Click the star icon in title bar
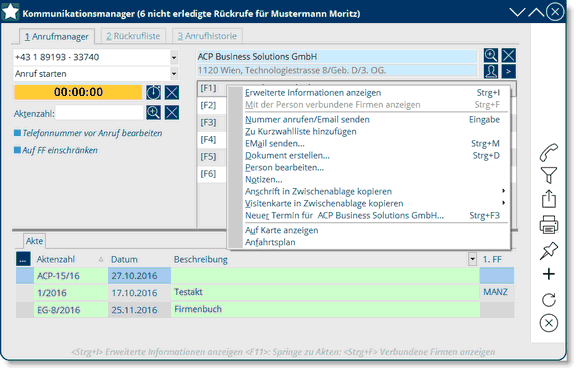This screenshot has height=370, width=576. [10, 12]
